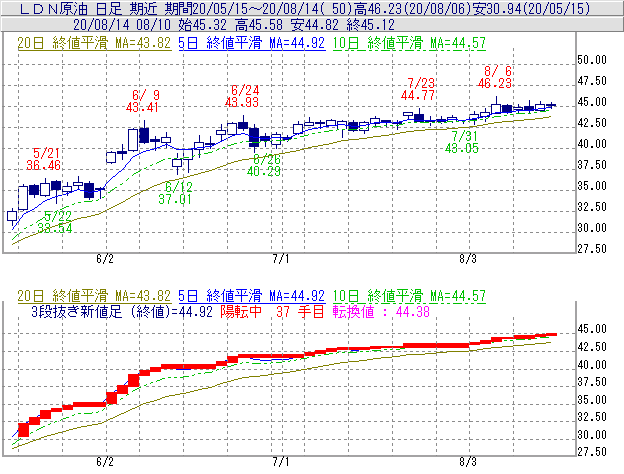Click the 20日 終値平滑 legend in lower chart
Image resolution: width=624 pixels, height=474 pixels.
(x=94, y=296)
